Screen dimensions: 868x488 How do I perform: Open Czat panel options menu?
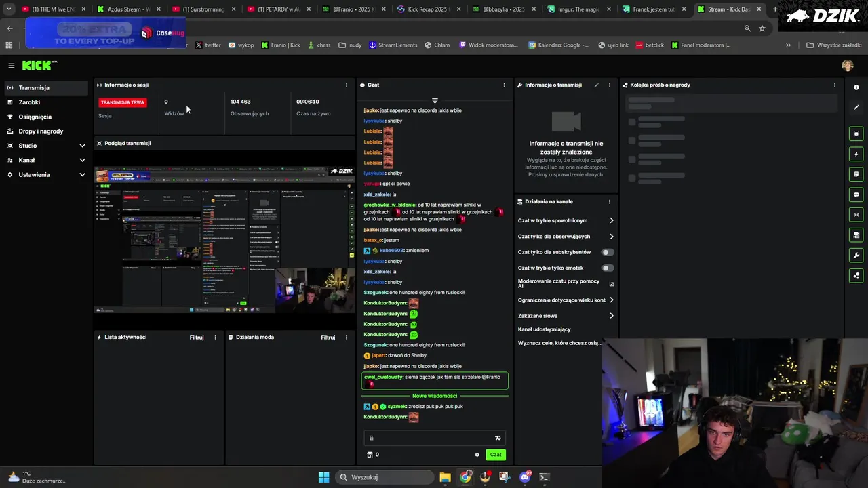coord(504,85)
